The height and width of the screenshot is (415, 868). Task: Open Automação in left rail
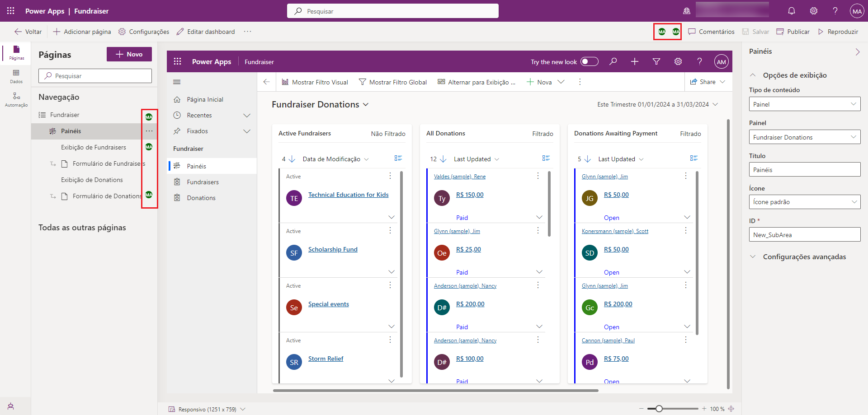[16, 100]
